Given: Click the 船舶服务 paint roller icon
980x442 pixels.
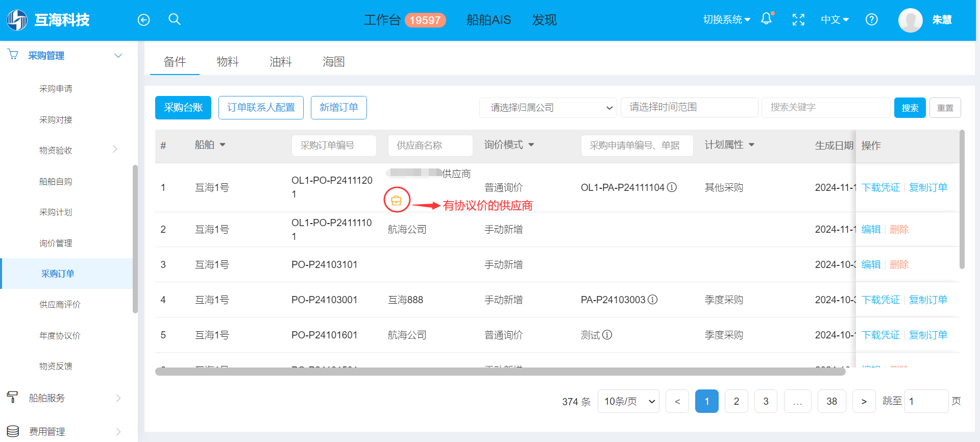Looking at the screenshot, I should tap(13, 397).
